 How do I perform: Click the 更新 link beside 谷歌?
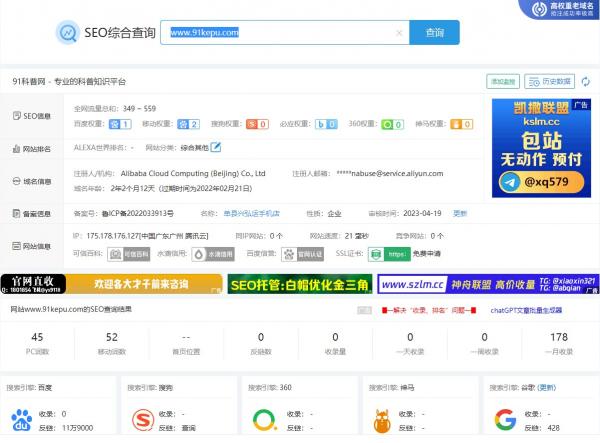(x=546, y=388)
